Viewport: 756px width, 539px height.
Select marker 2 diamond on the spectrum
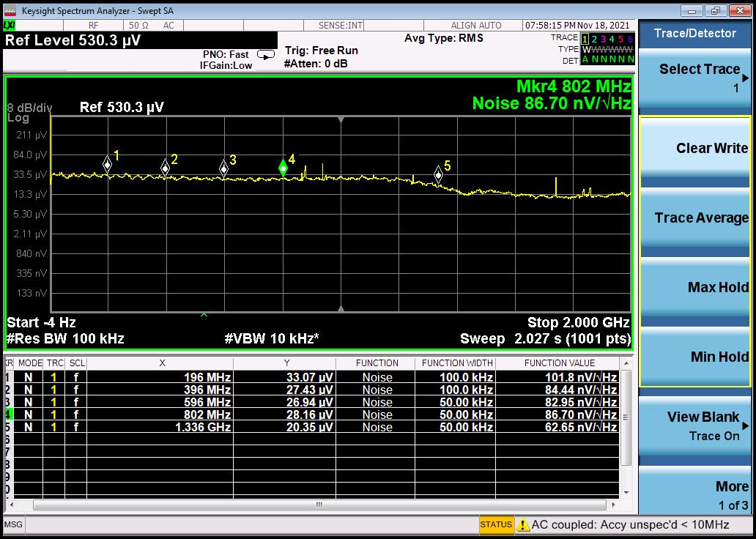(166, 168)
